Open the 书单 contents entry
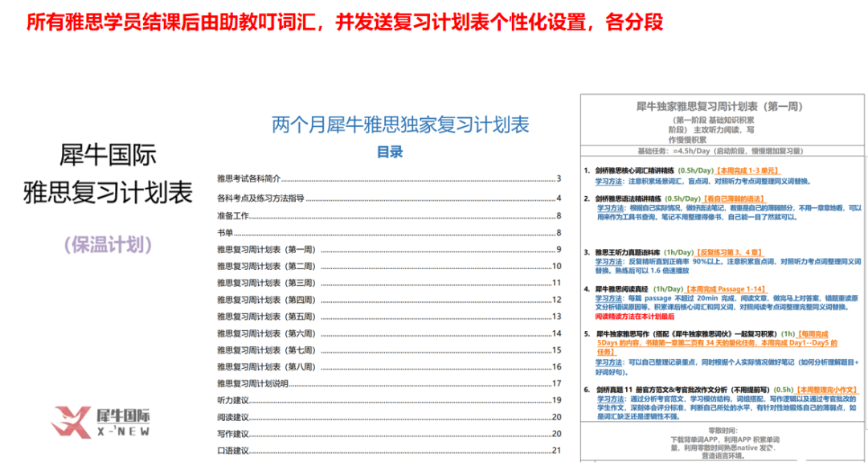 389,233
